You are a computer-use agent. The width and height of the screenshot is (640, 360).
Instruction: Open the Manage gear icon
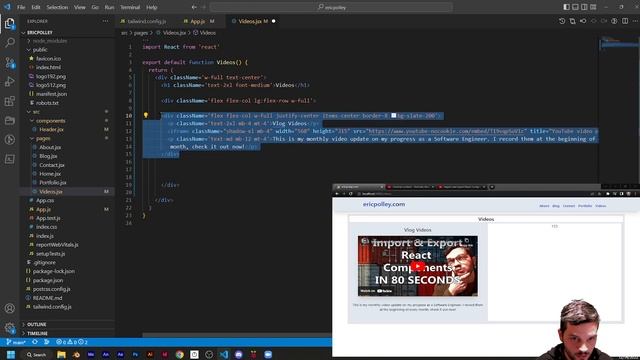9,328
